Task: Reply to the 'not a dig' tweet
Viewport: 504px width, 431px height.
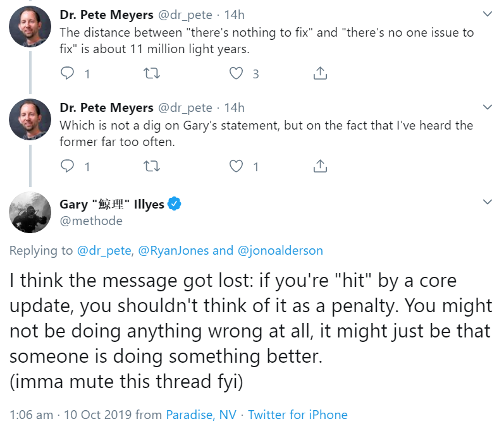Action: point(68,166)
